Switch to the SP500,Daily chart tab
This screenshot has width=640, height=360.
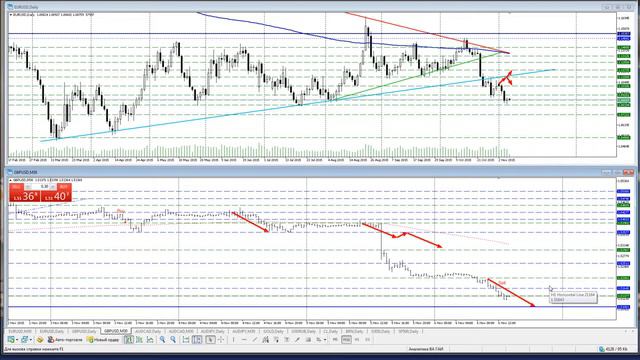click(408, 331)
